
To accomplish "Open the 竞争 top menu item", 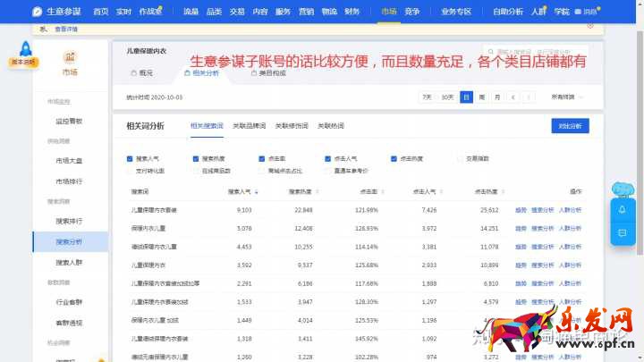I will 412,12.
